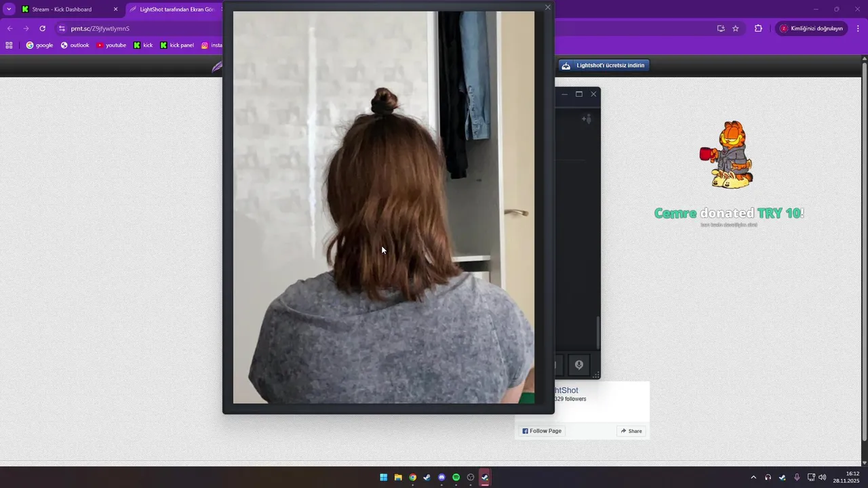Click the Facebook Follow Page button
The height and width of the screenshot is (488, 868).
542,431
